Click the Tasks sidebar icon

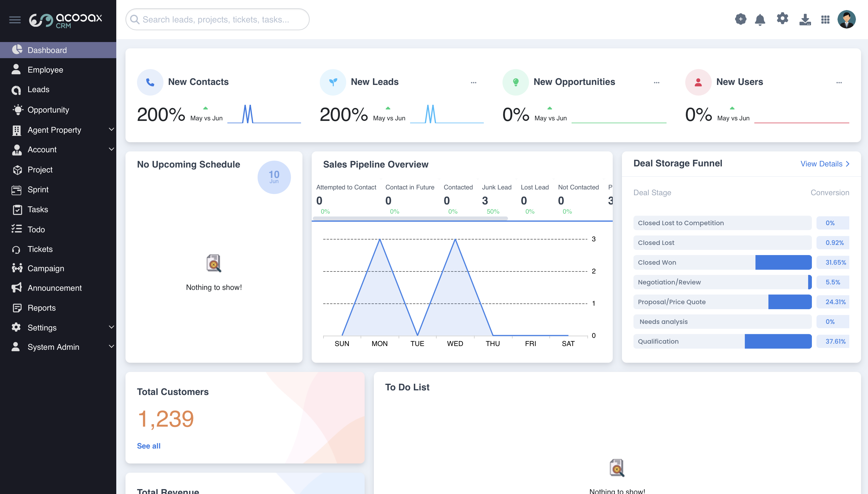click(x=17, y=209)
